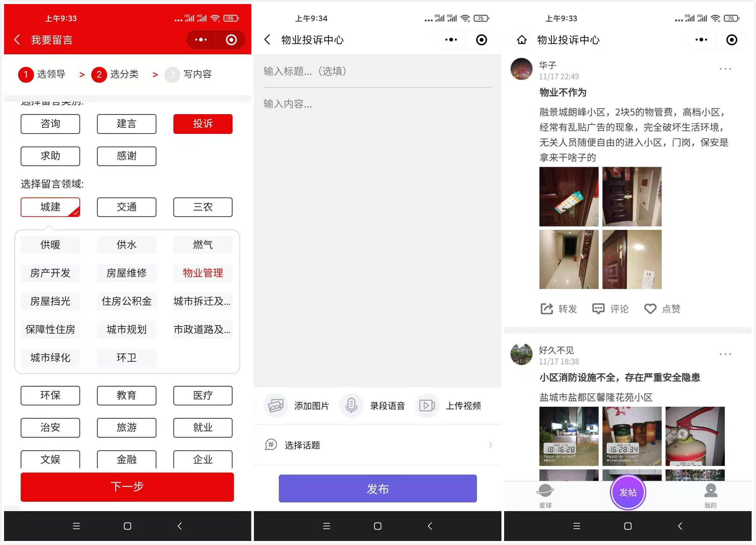Image resolution: width=756 pixels, height=545 pixels.
Task: Tap the upload video icon
Action: point(427,406)
